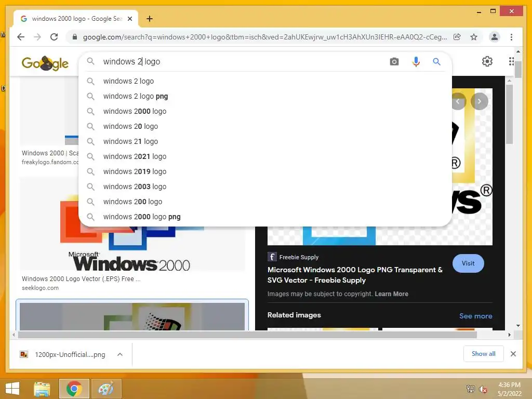The image size is (532, 399).
Task: Choose suggestion 'windows 21 logo'
Action: tap(265, 141)
